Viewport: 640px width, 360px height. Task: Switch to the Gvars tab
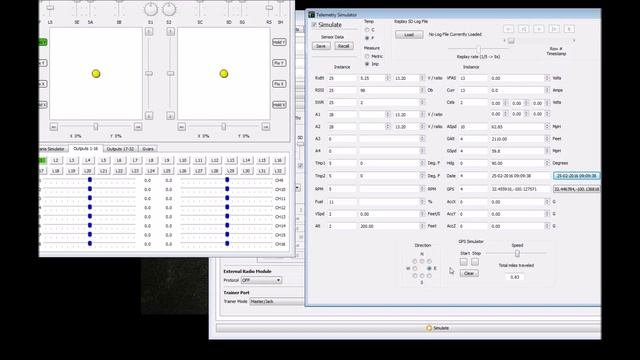pos(148,149)
